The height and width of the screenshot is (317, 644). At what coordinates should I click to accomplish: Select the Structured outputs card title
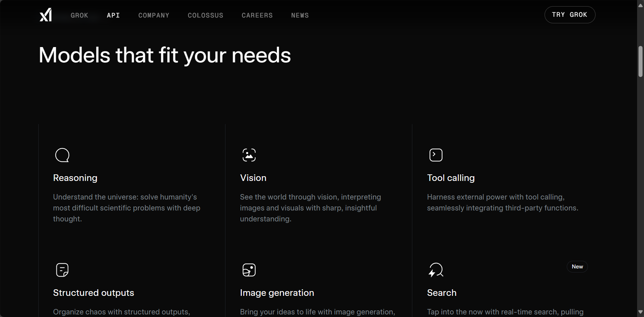[94, 293]
